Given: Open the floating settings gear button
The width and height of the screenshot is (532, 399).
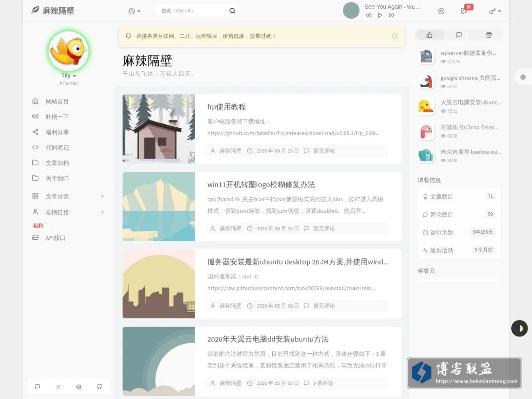Looking at the screenshot, I should coord(523,77).
